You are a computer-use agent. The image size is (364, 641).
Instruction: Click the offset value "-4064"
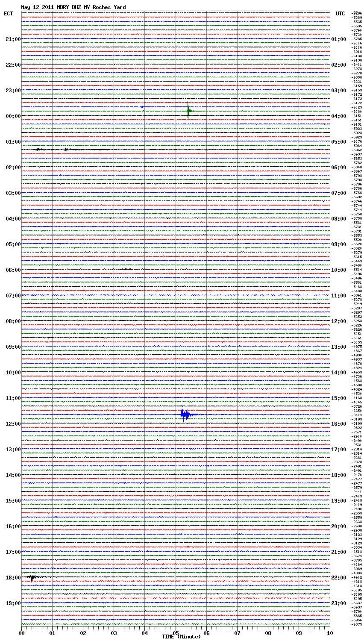pyautogui.click(x=357, y=565)
